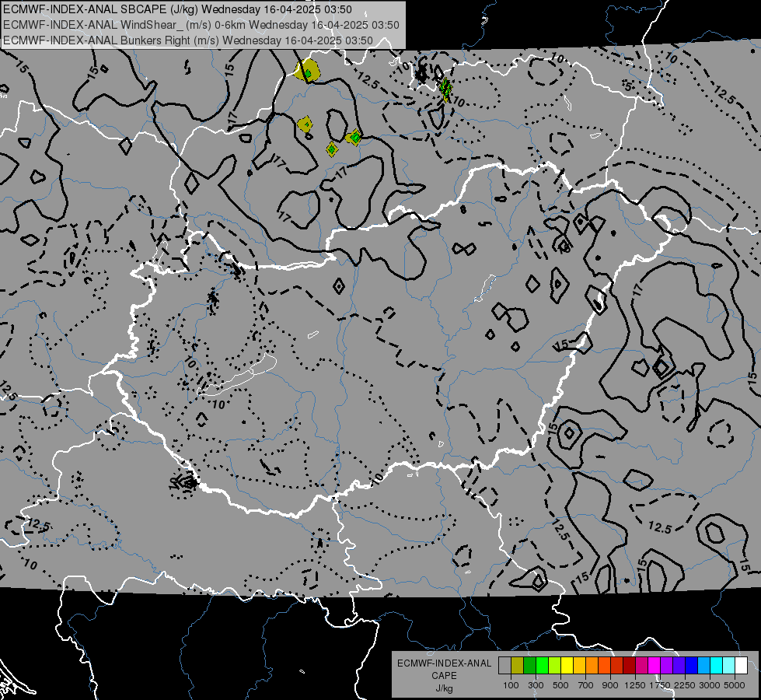This screenshot has width=761, height=700.
Task: Pick the dark green swatch in the CAPE color bar
Action: point(529,666)
